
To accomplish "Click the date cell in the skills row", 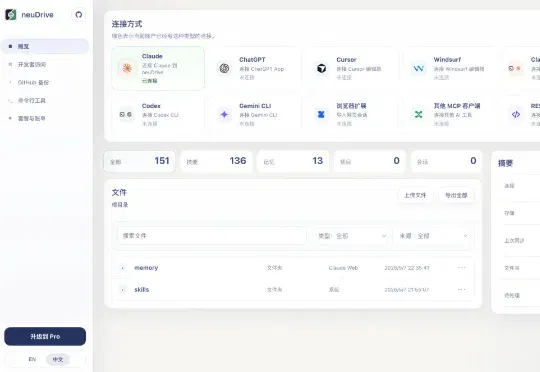I will tap(407, 290).
